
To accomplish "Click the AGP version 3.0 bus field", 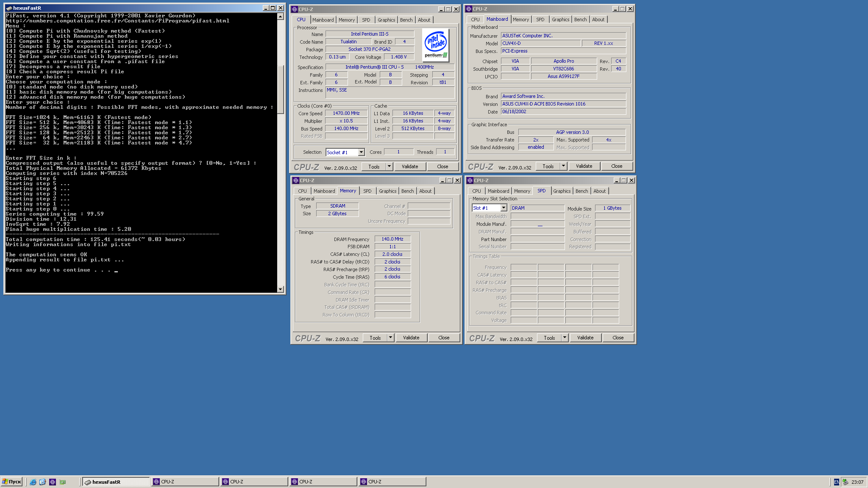I will tap(572, 132).
